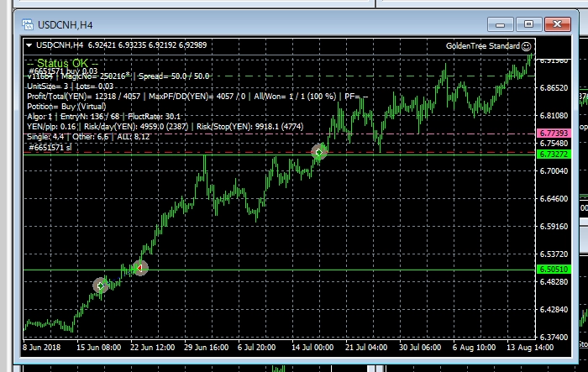Close the USDCNH,H4 chart window
The image size is (588, 372).
[x=557, y=24]
